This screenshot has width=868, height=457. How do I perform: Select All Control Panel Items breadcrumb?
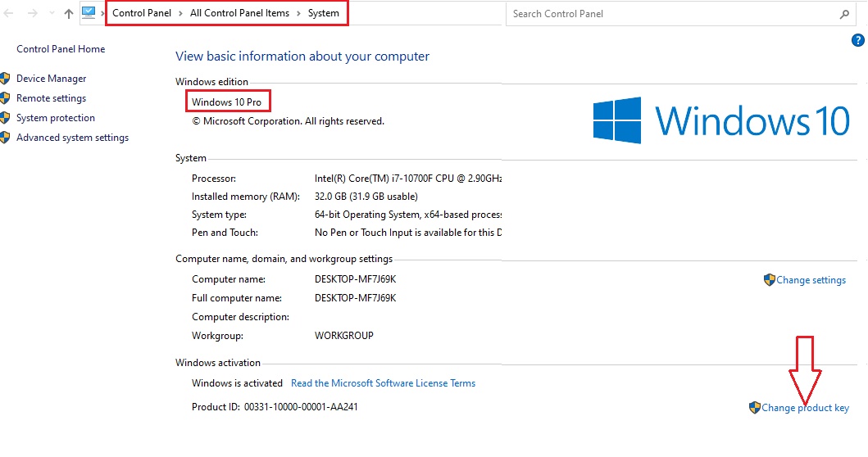click(239, 13)
